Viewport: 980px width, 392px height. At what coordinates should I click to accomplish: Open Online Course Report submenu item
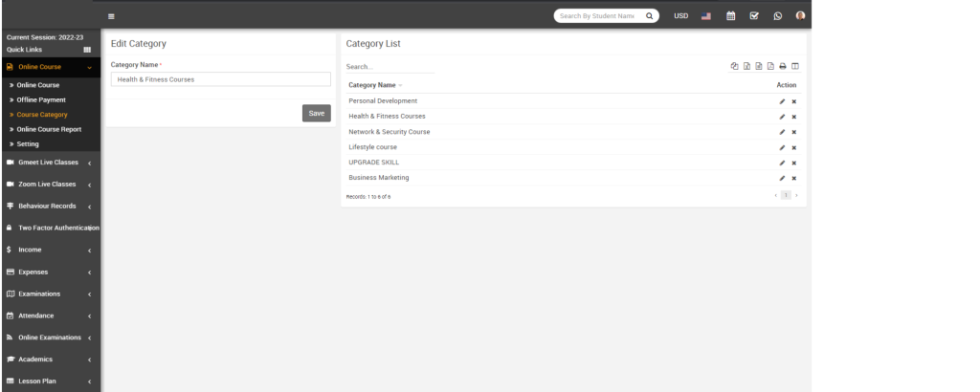click(x=55, y=129)
